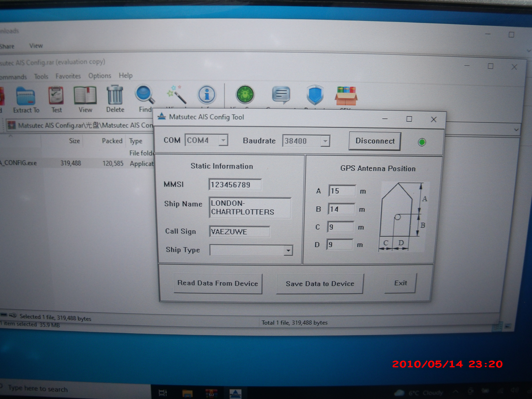Click the Extract To icon in WinRAR
Screen dimensions: 532x399
click(26, 96)
